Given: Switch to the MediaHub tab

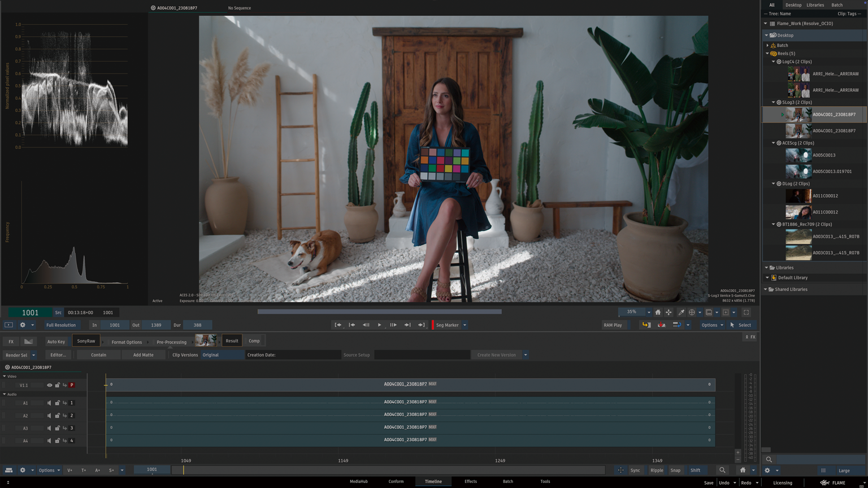Looking at the screenshot, I should [358, 482].
